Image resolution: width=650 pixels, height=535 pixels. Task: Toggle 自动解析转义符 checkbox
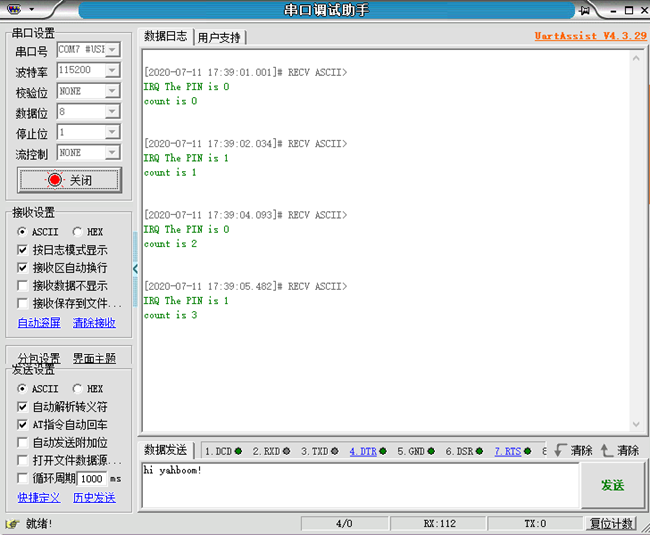point(22,407)
